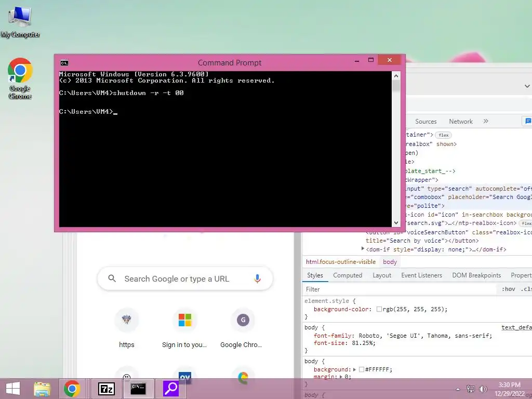
Task: Open the text_defa... stylesheet link
Action: (516, 327)
